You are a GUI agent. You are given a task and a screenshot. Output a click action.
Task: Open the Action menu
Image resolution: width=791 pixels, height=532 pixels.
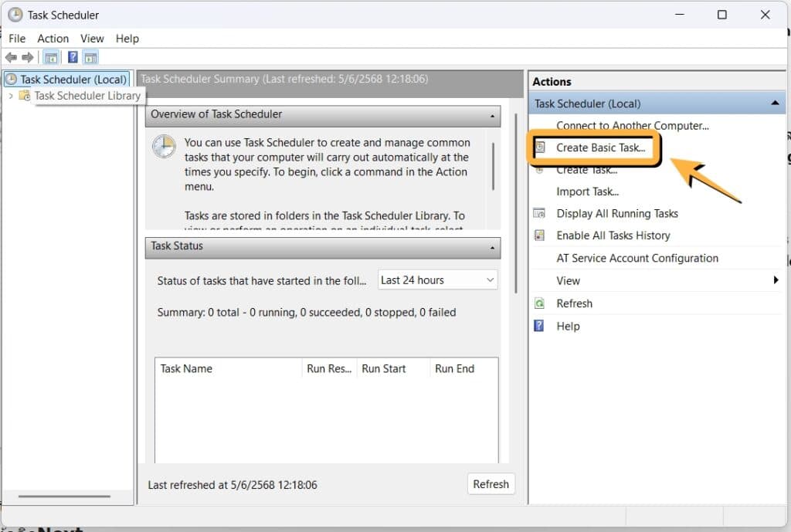(53, 39)
